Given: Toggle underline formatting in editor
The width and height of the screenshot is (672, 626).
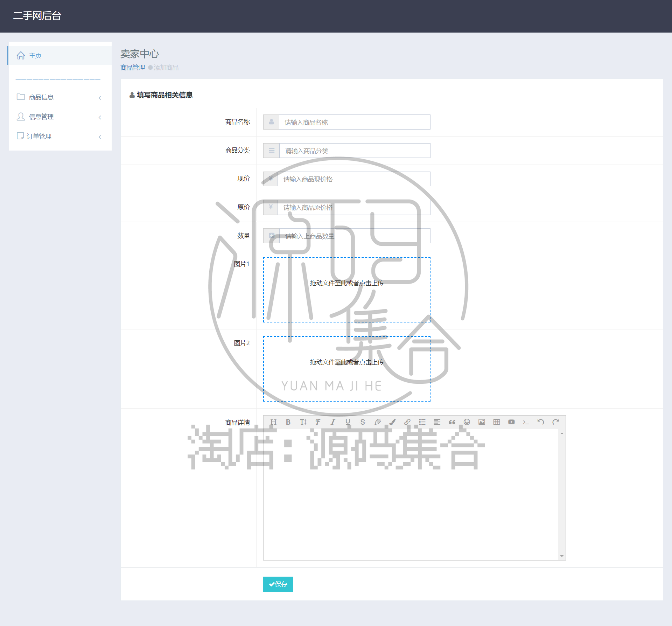Looking at the screenshot, I should [348, 422].
